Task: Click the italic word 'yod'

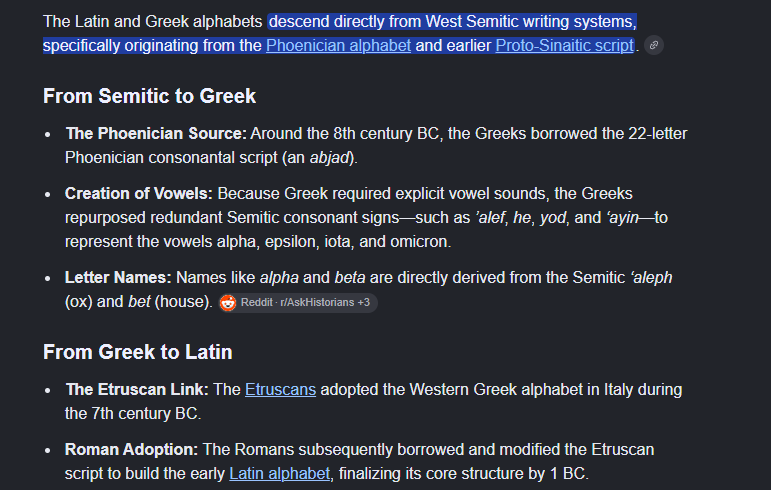Action: pyautogui.click(x=553, y=218)
